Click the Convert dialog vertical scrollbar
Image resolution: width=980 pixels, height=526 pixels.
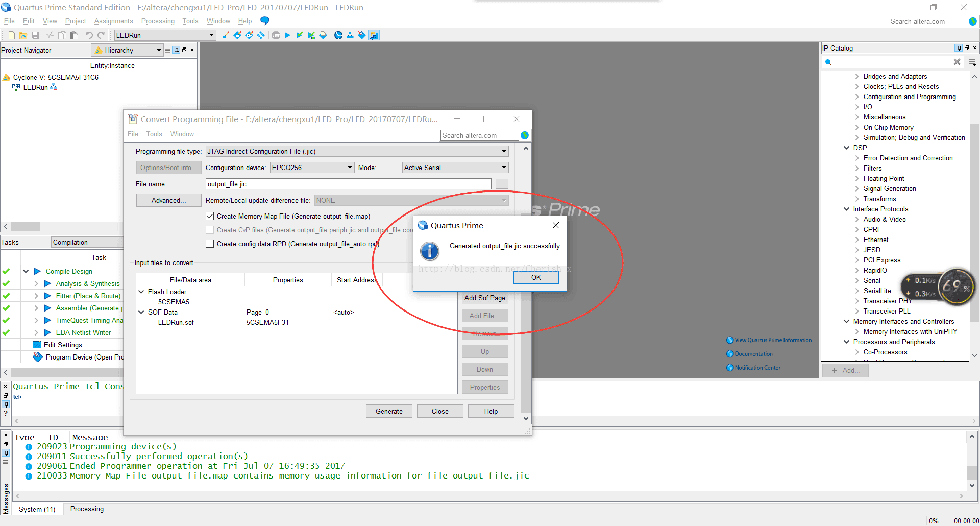pos(526,283)
